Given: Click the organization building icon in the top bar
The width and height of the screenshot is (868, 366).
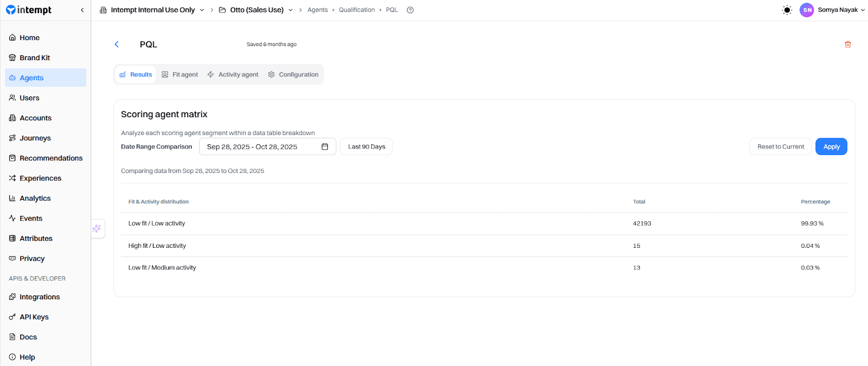Looking at the screenshot, I should coord(103,10).
